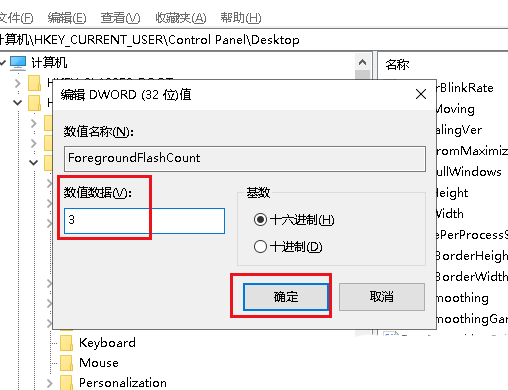
Task: Select the Mouse tree item
Action: pyautogui.click(x=99, y=363)
